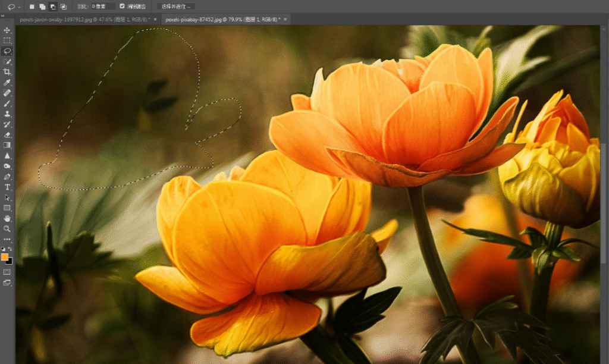Select the Clone Stamp tool
The height and width of the screenshot is (364, 609).
click(7, 114)
